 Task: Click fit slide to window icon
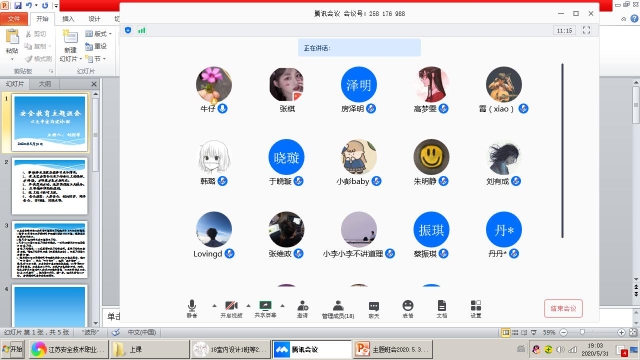tap(633, 333)
